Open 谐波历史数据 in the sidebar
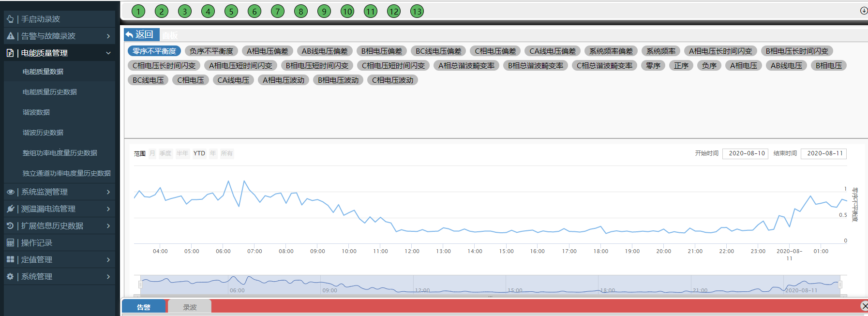The image size is (868, 316). point(43,133)
